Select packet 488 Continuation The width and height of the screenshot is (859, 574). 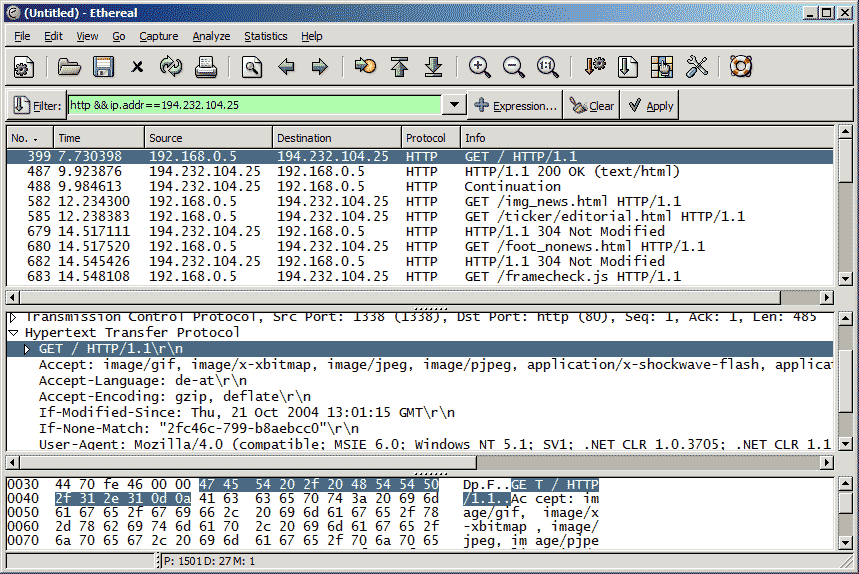click(420, 186)
